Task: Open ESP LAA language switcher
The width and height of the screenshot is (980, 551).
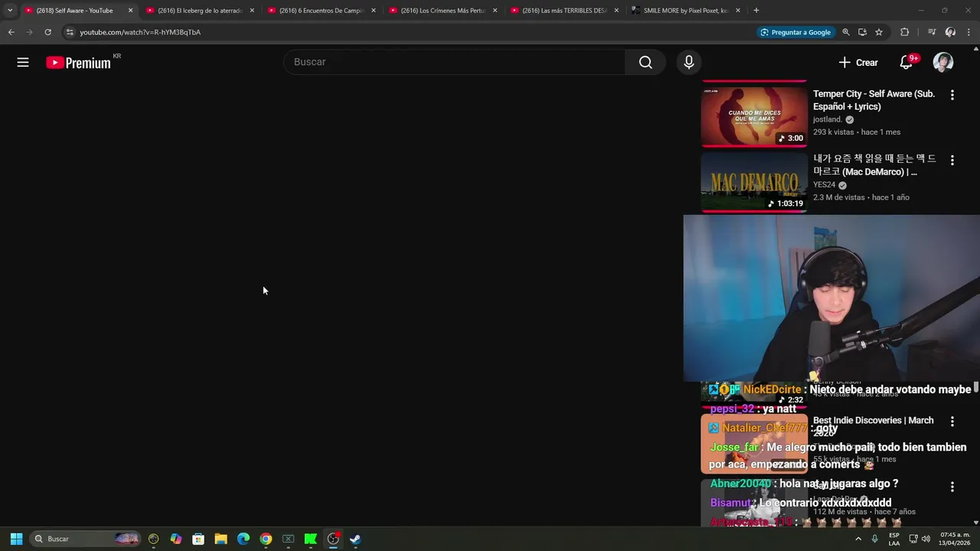Action: [893, 539]
